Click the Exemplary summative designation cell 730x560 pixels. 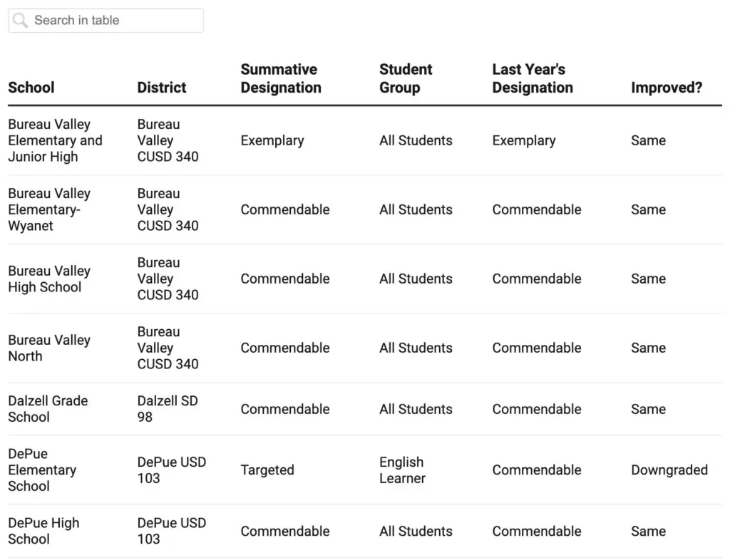(272, 140)
